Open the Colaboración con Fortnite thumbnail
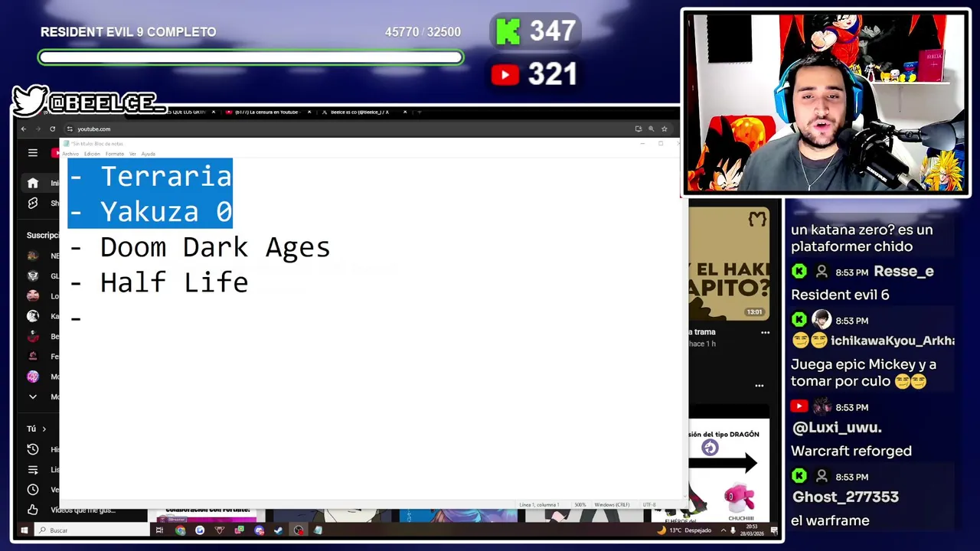 [x=205, y=516]
